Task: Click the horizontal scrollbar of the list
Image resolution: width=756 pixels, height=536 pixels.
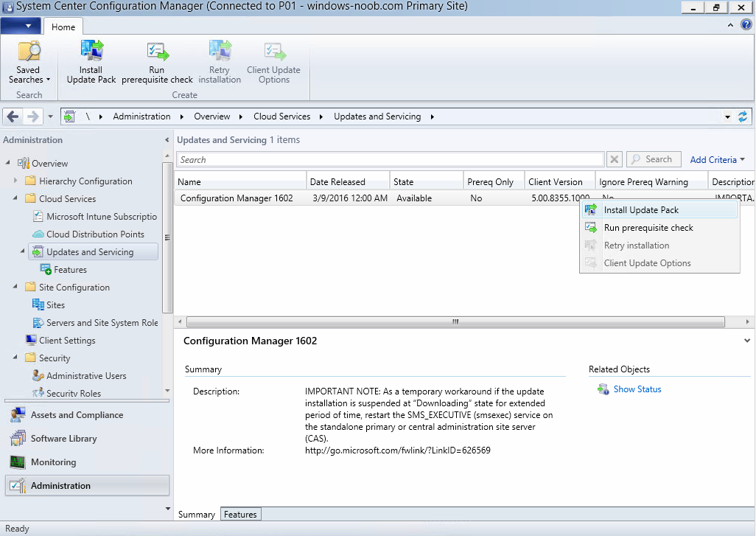Action: [x=455, y=321]
